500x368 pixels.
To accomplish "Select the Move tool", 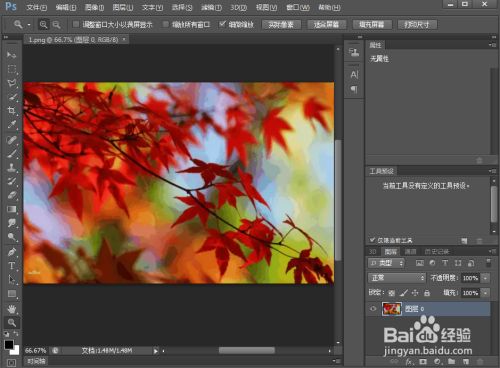I will point(12,55).
